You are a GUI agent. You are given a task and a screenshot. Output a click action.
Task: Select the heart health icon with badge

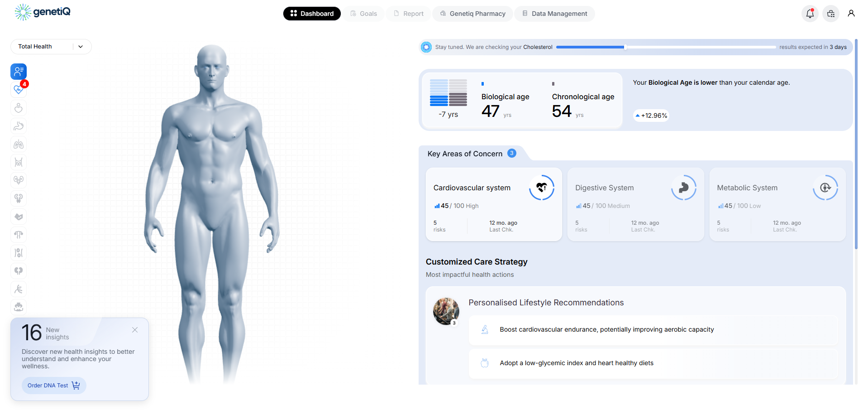(x=19, y=90)
